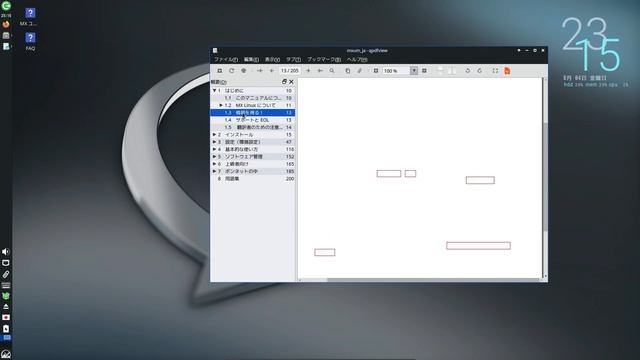
Task: Open the volume control in panel
Action: pos(6,252)
